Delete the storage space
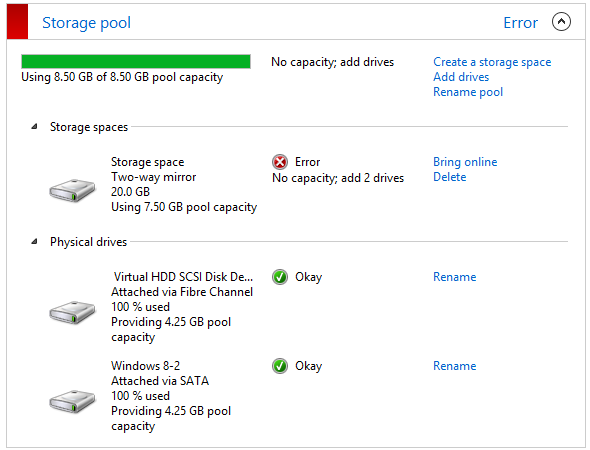590x450 pixels. [450, 177]
